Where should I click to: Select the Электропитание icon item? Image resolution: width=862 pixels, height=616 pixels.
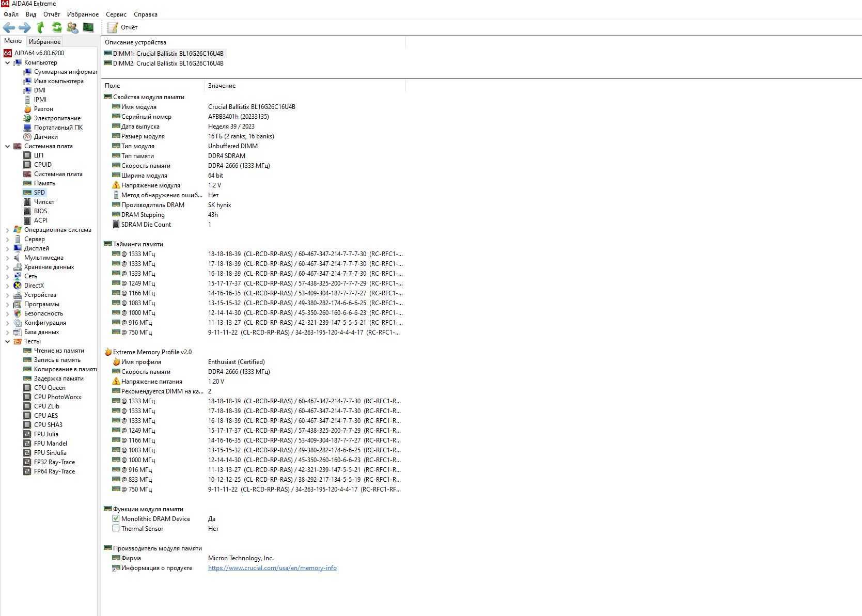pos(27,118)
